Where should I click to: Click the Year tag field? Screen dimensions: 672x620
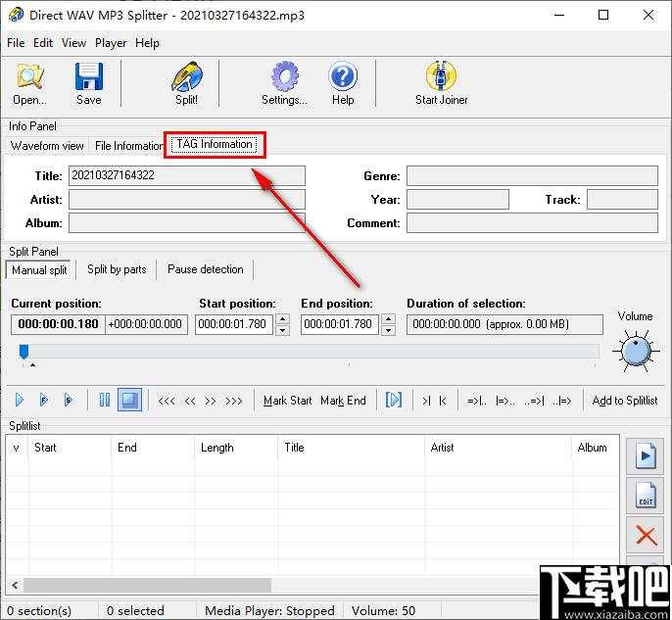click(457, 200)
